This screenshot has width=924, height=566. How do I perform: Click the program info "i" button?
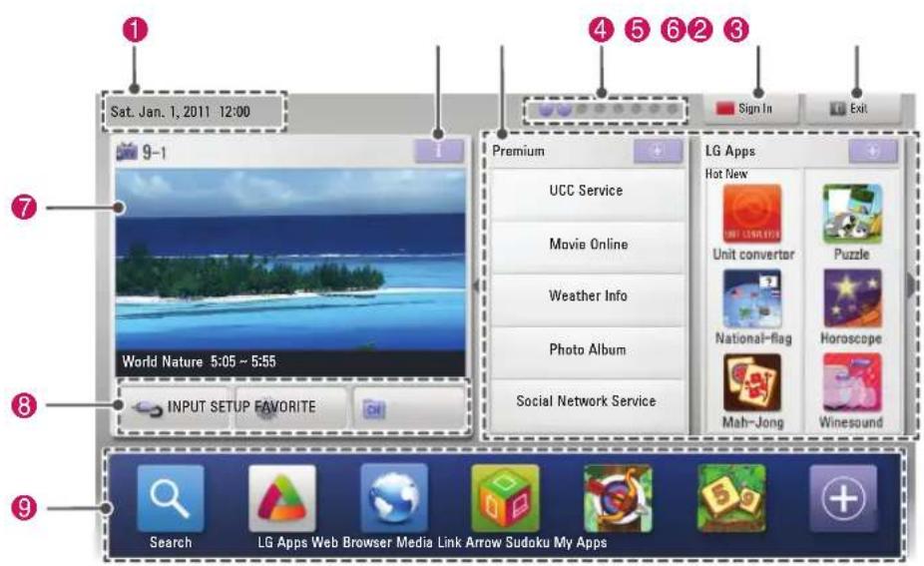438,152
